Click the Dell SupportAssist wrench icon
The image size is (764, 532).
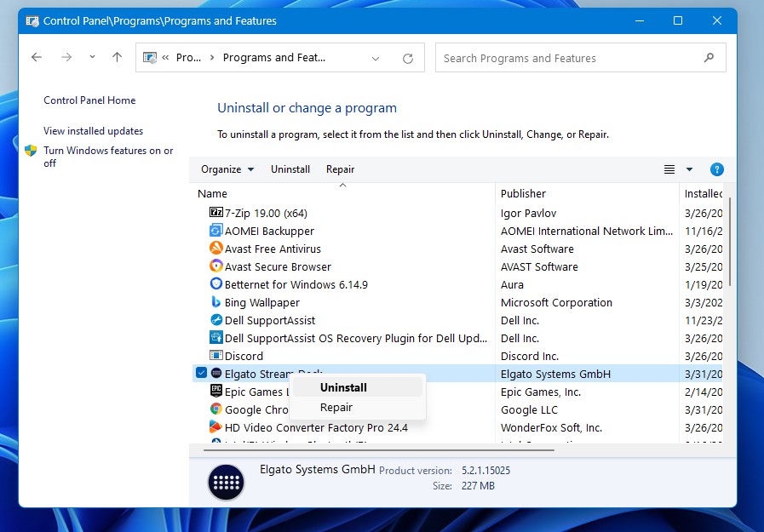click(x=215, y=320)
